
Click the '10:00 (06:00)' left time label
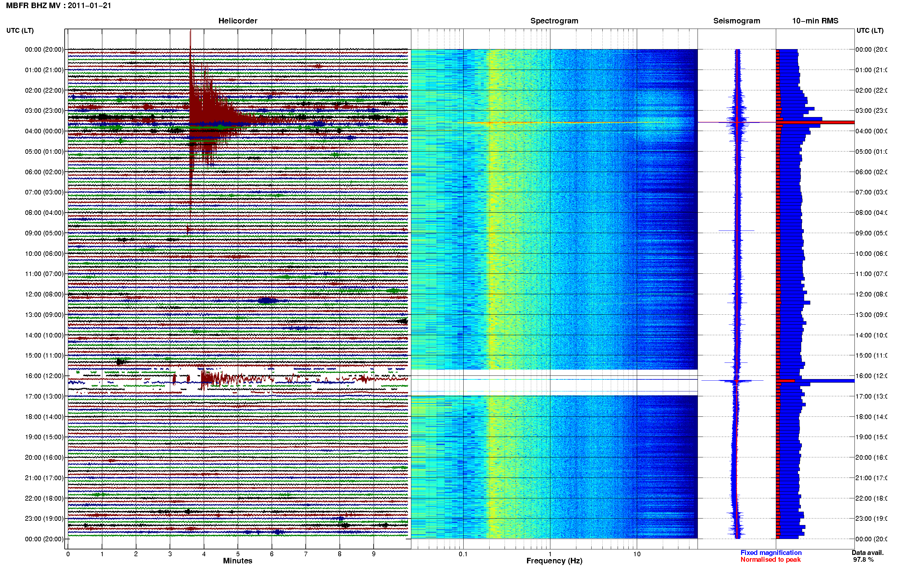44,254
